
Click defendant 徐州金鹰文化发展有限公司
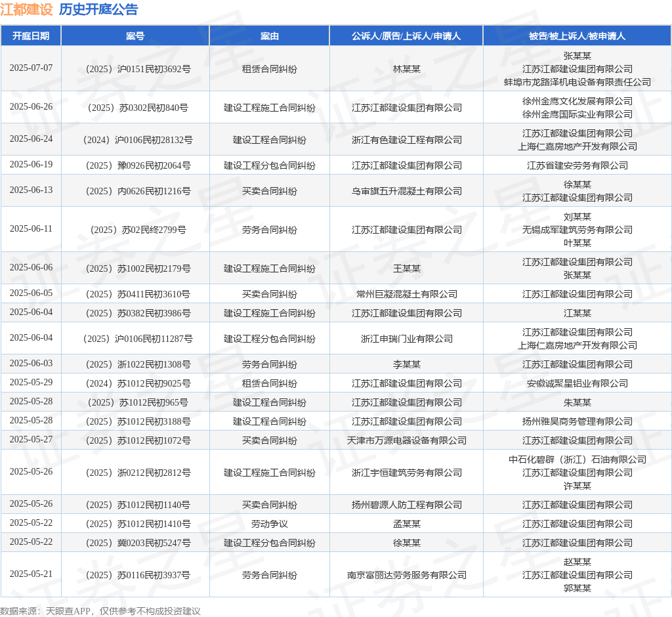coord(577,101)
